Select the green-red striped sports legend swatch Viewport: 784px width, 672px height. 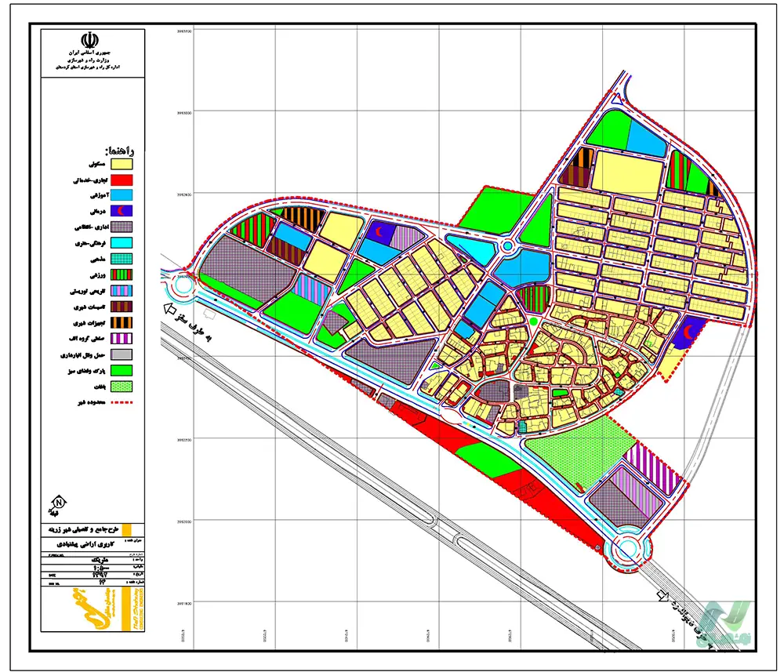[122, 274]
